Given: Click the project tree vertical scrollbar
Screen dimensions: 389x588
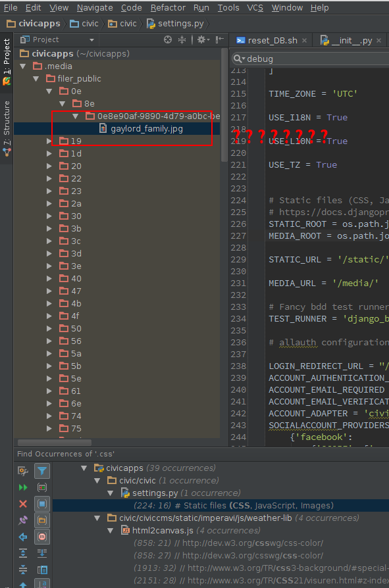Looking at the screenshot, I should [224, 105].
